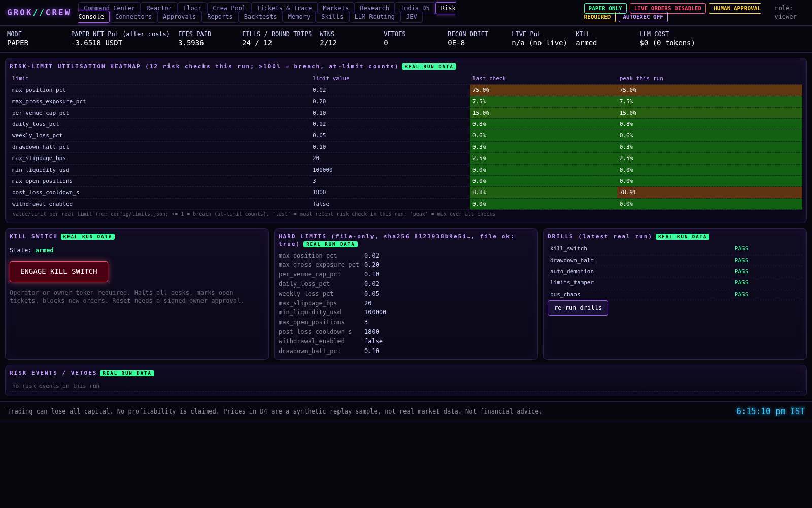Click the 6:15:10 pm IST clock
812x508 pixels.
coord(770,411)
